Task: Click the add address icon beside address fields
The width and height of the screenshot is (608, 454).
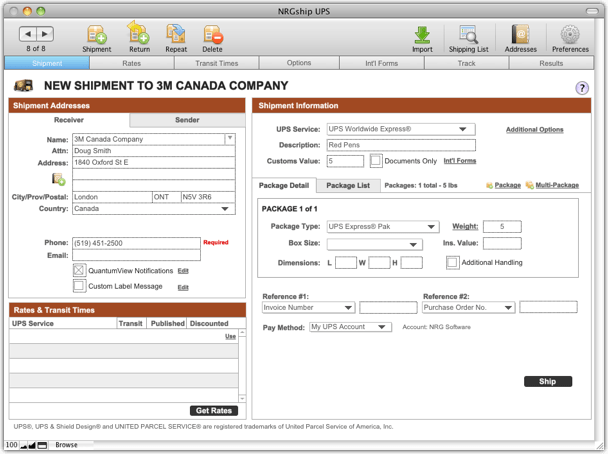Action: pos(59,179)
